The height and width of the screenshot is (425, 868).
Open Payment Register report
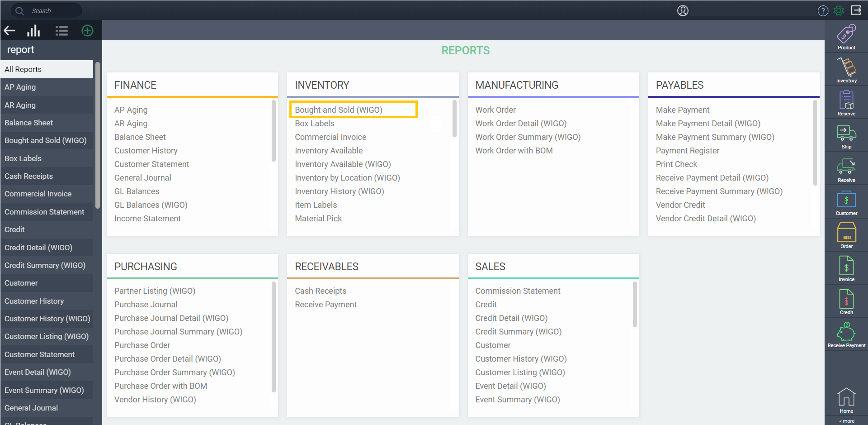pyautogui.click(x=688, y=151)
